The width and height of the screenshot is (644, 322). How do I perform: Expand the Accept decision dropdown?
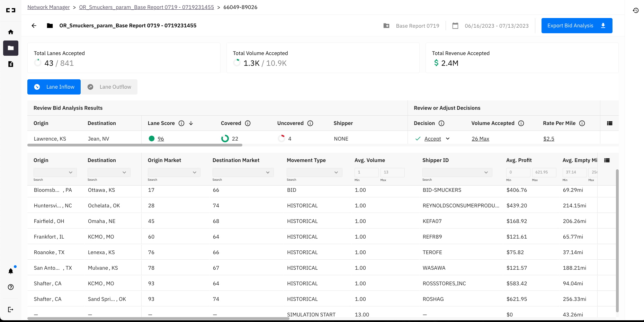point(448,138)
